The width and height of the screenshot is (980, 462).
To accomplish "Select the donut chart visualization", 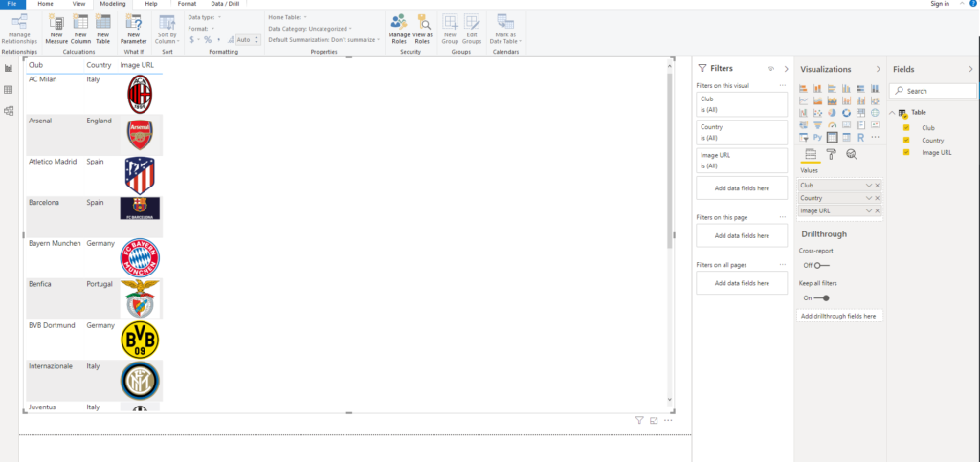I will [x=846, y=113].
